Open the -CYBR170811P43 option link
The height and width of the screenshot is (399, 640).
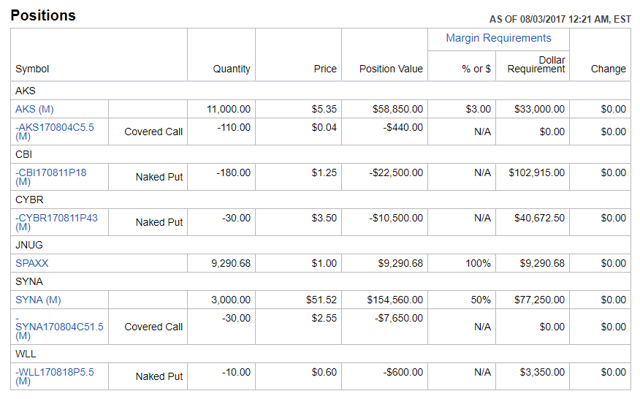click(56, 222)
